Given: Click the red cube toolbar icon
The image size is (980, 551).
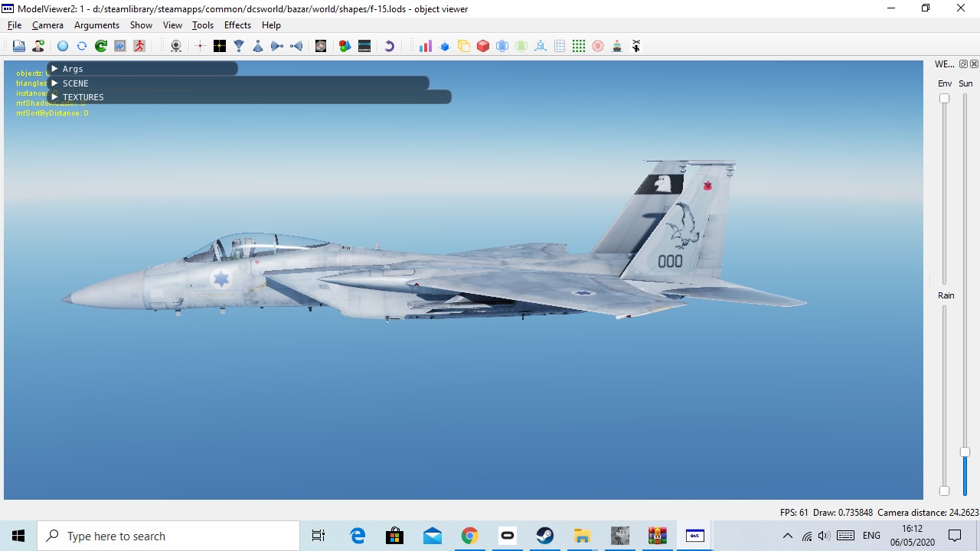Looking at the screenshot, I should [x=483, y=46].
